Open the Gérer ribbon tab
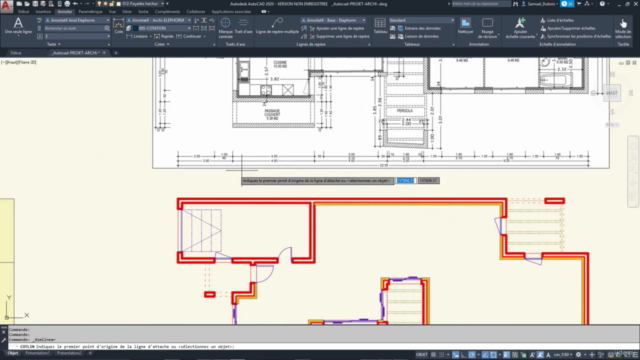 127,11
